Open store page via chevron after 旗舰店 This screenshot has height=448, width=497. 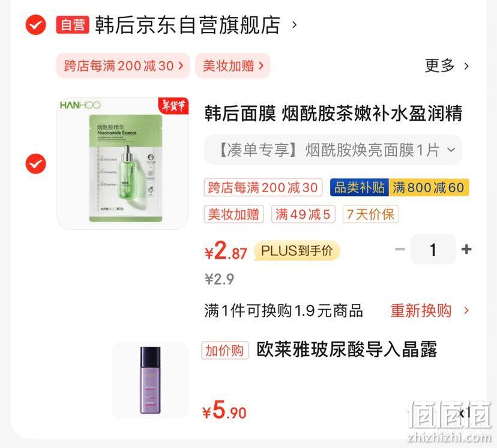(295, 25)
